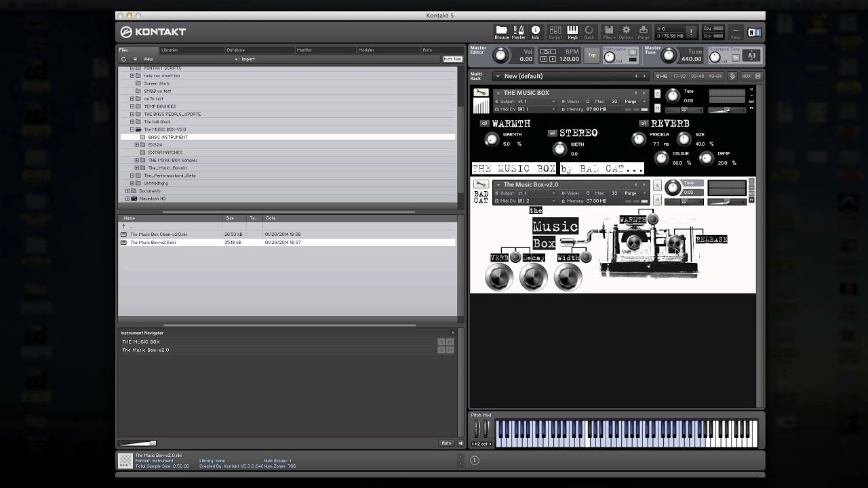Click the Master Tune knob
Image resolution: width=868 pixels, height=488 pixels.
(669, 55)
